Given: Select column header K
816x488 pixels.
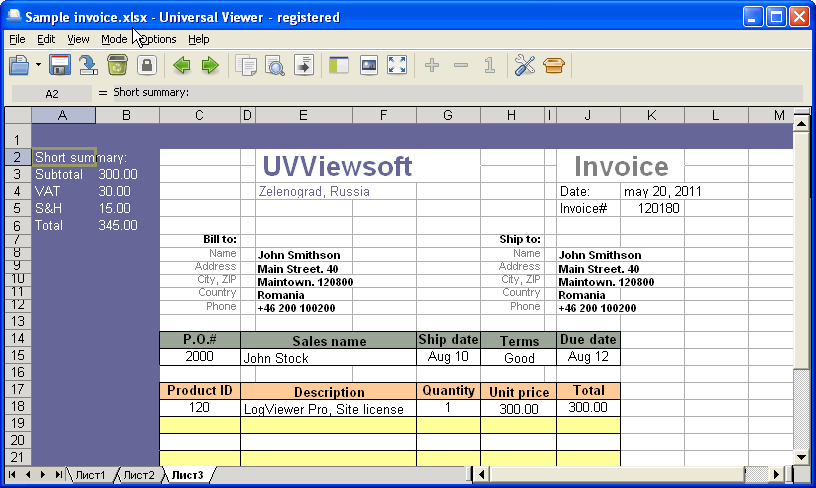Looking at the screenshot, I should 652,115.
